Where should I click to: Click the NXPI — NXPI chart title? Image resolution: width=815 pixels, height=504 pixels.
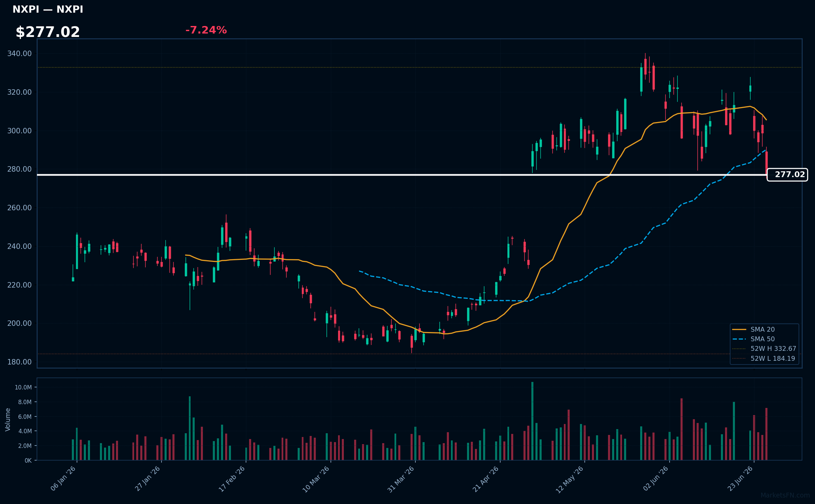48,10
